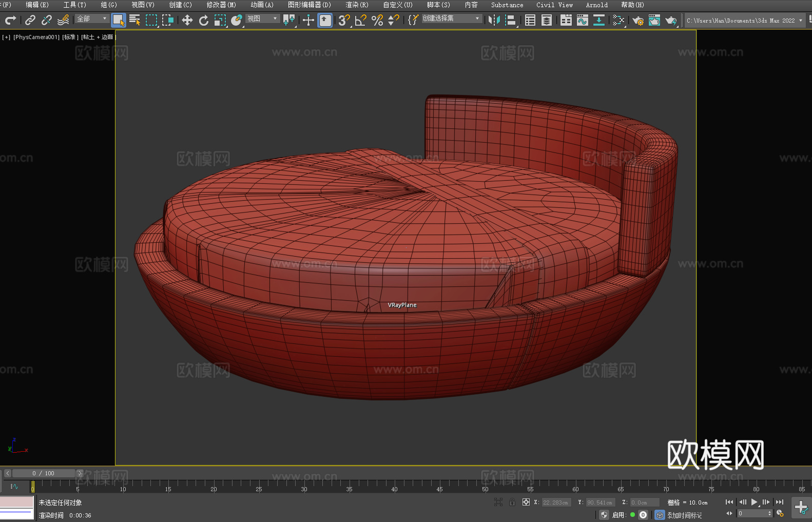The width and height of the screenshot is (812, 522).
Task: Click the Select by Name icon
Action: pos(134,20)
